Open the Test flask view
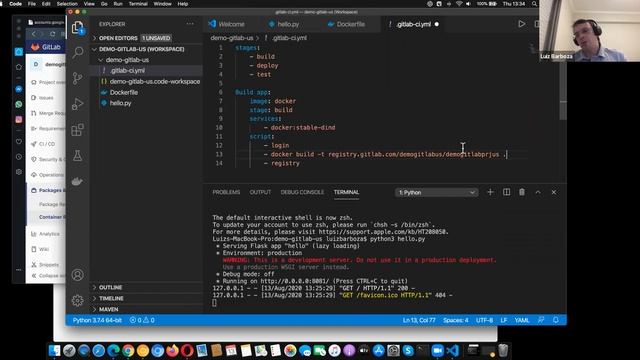This screenshot has height=360, width=640. 77,156
